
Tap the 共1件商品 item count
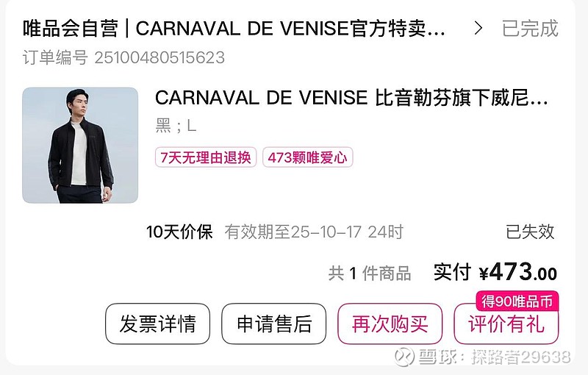pos(370,273)
